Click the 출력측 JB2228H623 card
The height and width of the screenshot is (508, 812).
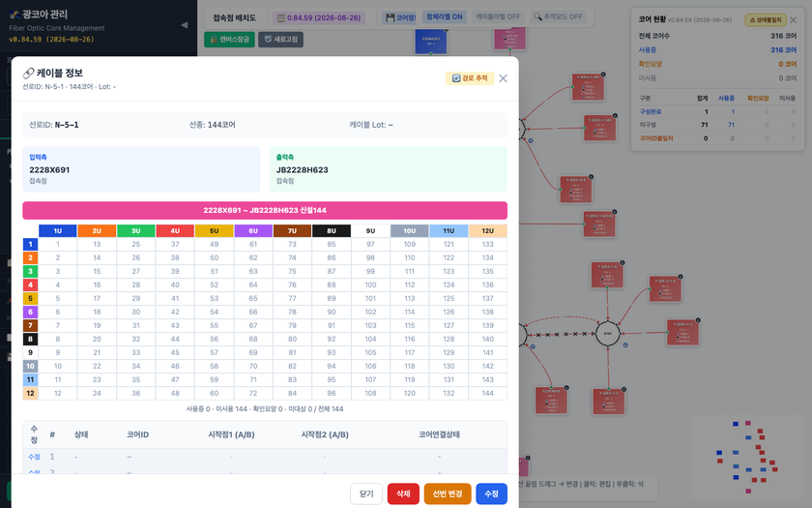(389, 169)
